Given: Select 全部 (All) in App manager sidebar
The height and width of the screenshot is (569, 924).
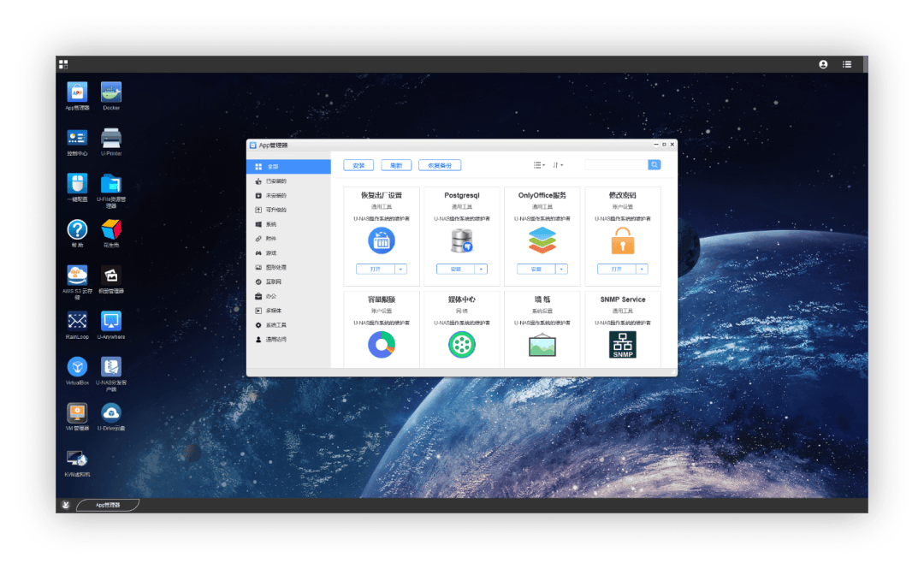Looking at the screenshot, I should tap(289, 167).
